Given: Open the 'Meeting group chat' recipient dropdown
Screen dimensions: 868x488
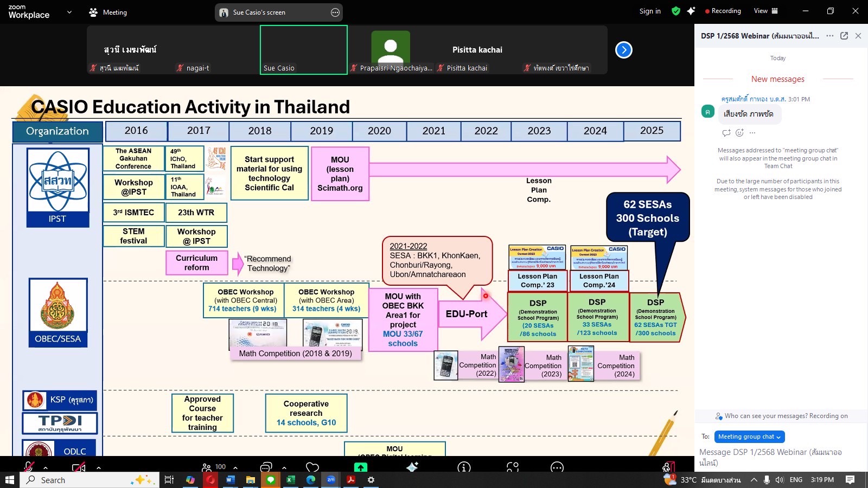Looking at the screenshot, I should point(749,436).
